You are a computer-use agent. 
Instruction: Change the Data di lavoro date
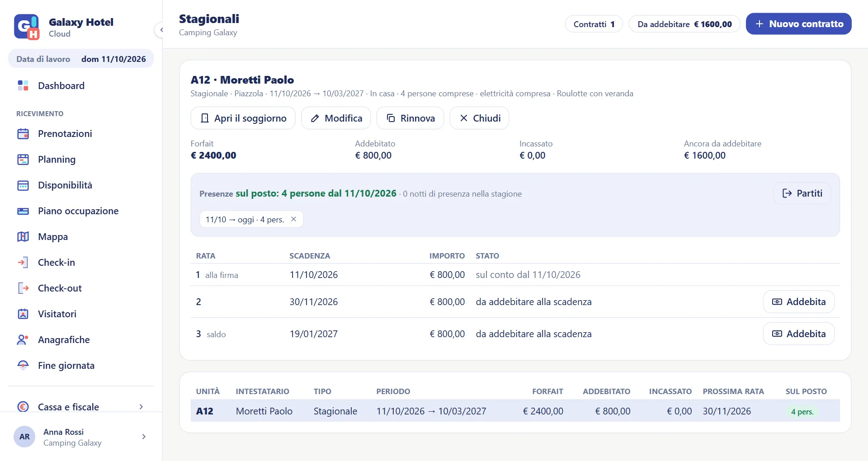[x=81, y=59]
